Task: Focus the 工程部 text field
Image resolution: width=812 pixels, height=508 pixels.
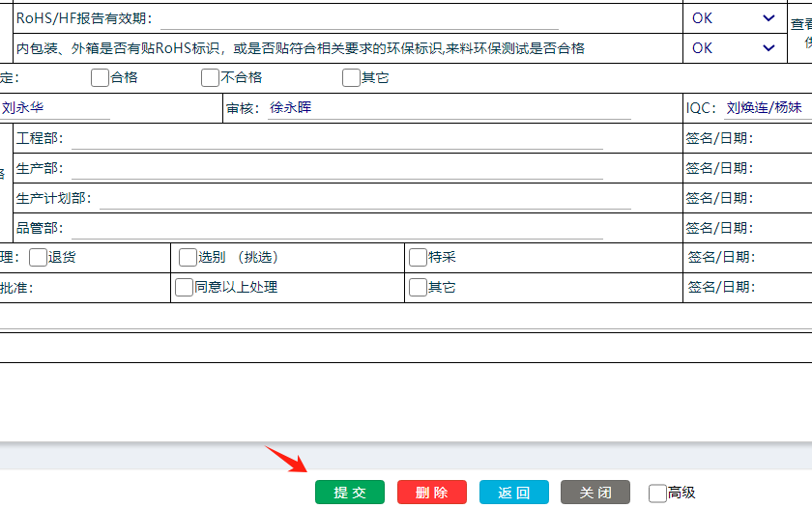Action: point(336,139)
